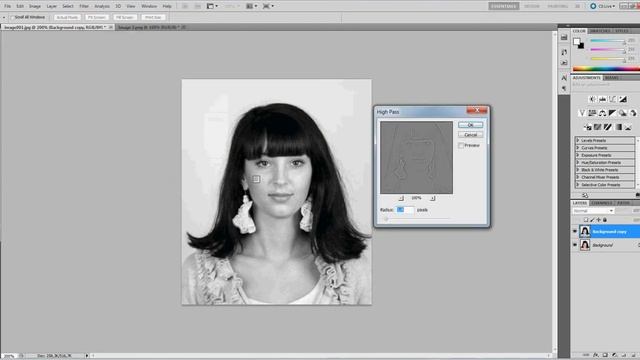The height and width of the screenshot is (360, 640).
Task: Switch to the second image document tab
Action: click(151, 27)
